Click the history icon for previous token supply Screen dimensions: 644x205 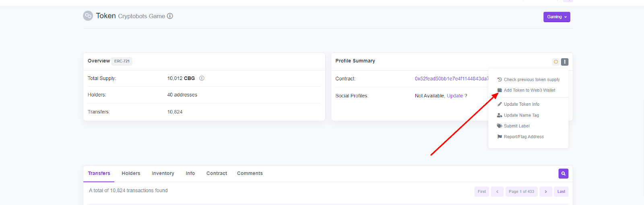coord(500,80)
